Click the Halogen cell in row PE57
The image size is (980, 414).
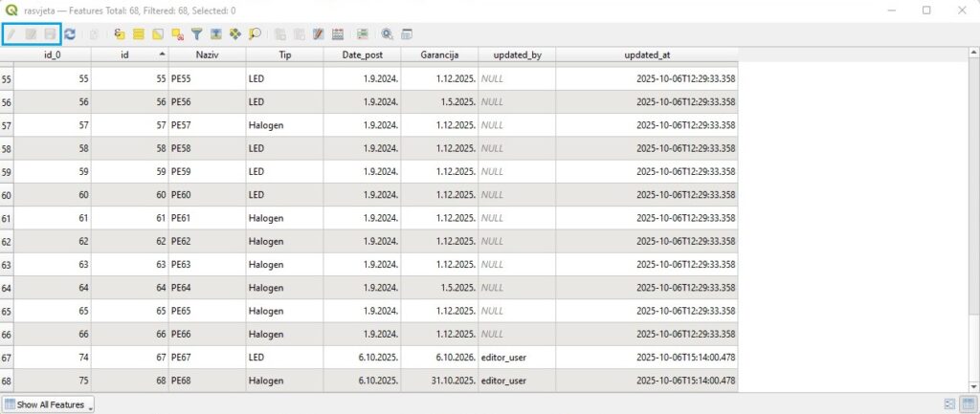pos(285,125)
